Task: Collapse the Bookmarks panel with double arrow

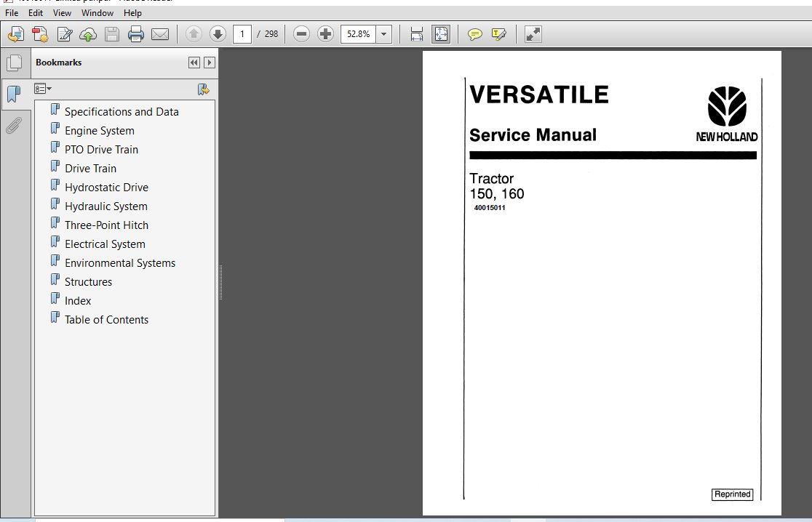Action: click(x=194, y=63)
